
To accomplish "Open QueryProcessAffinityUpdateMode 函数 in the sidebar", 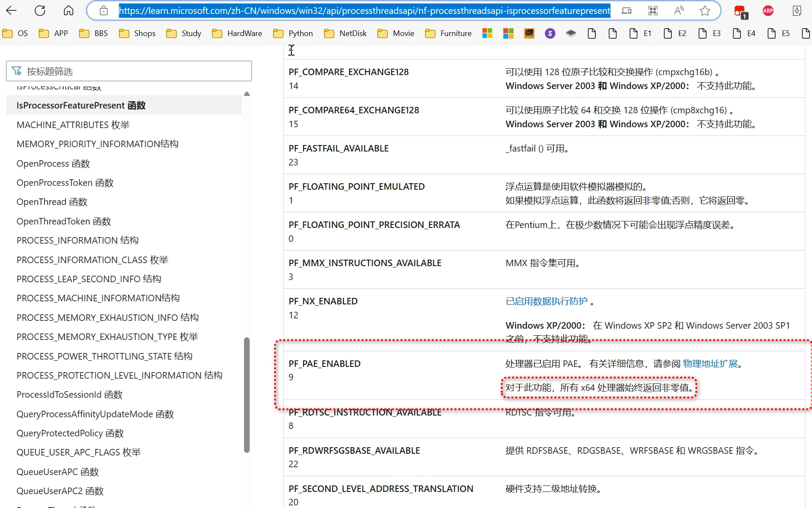I will [95, 414].
